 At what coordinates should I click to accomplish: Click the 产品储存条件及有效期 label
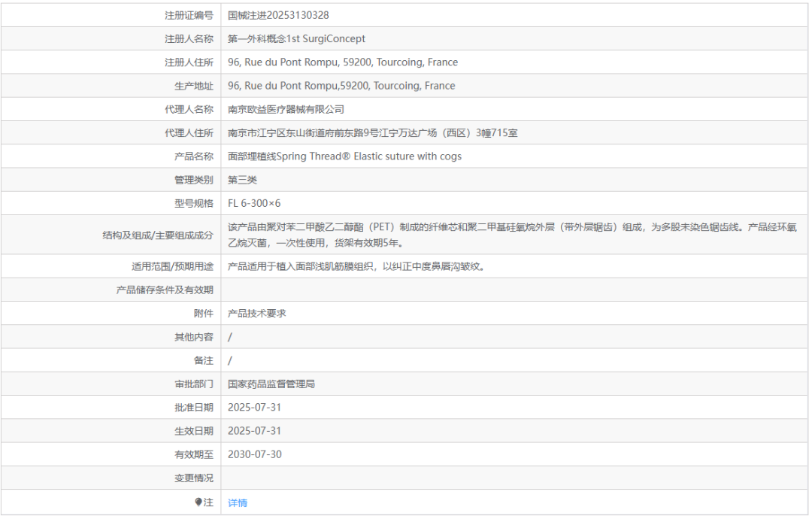point(165,290)
